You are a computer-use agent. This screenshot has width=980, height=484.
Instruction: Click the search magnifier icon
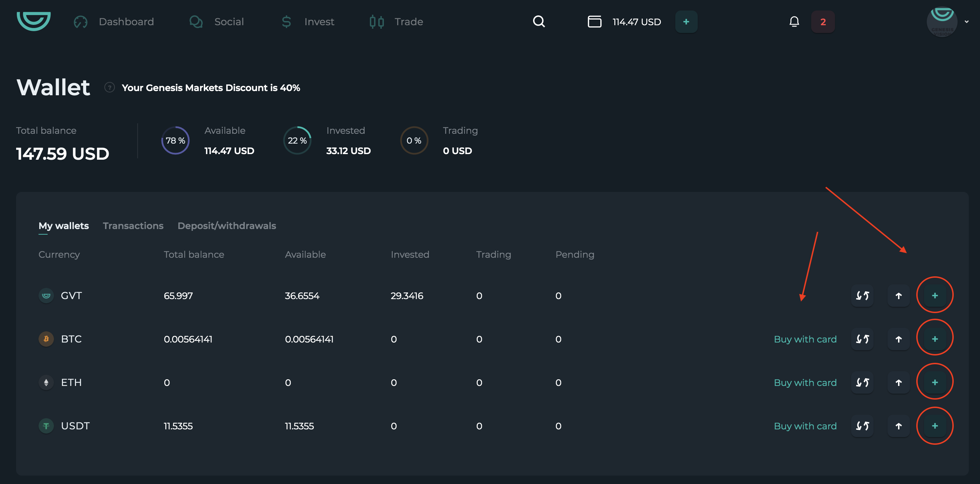coord(539,22)
